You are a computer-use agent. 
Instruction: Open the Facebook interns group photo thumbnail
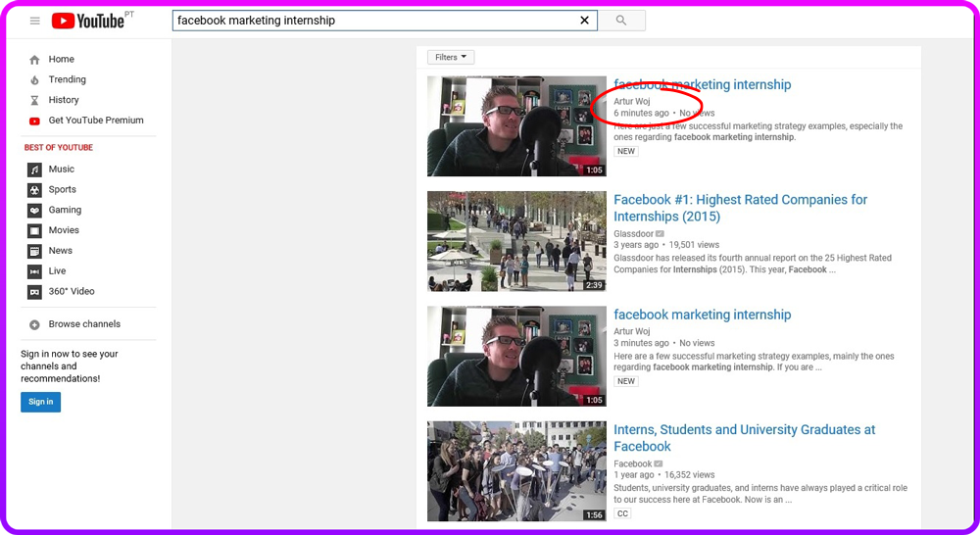[x=516, y=471]
